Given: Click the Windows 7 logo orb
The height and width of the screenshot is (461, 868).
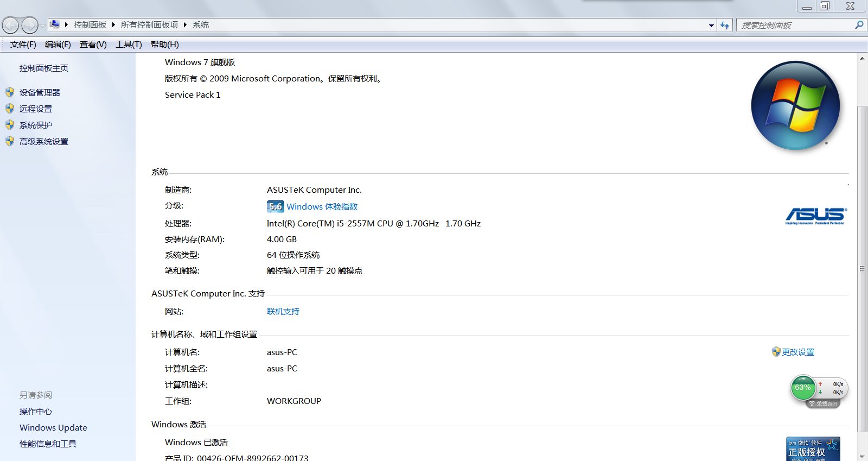Looking at the screenshot, I should (795, 105).
